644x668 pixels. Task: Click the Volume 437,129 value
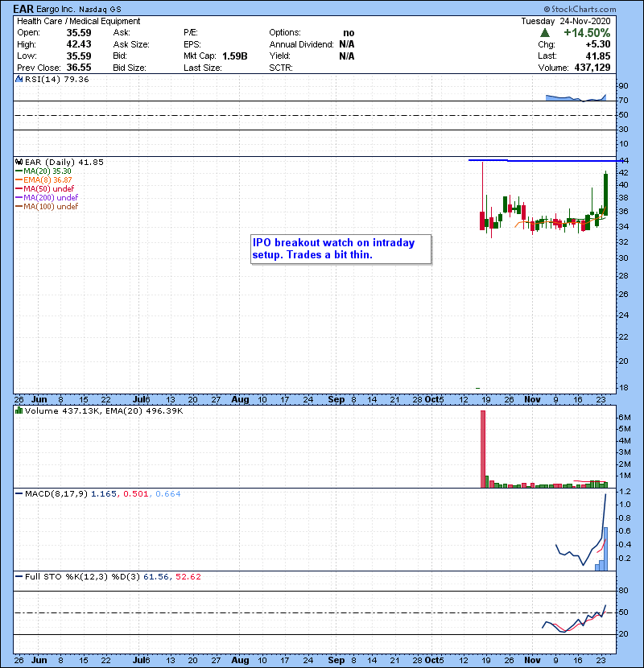point(592,68)
